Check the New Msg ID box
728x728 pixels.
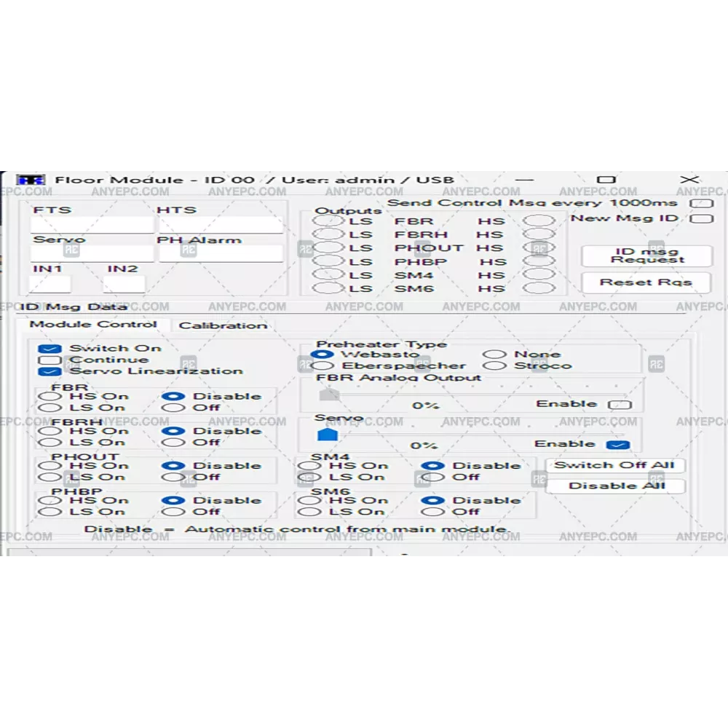(x=702, y=218)
